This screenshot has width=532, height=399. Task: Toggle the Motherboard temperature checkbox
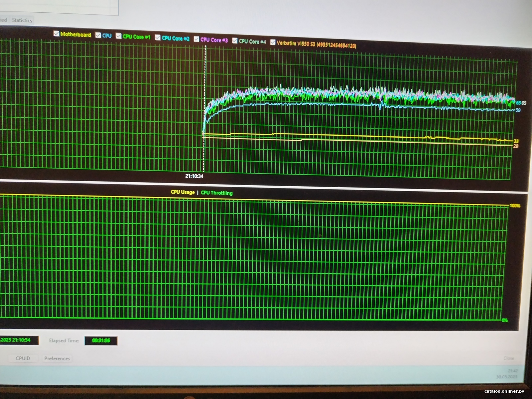56,34
